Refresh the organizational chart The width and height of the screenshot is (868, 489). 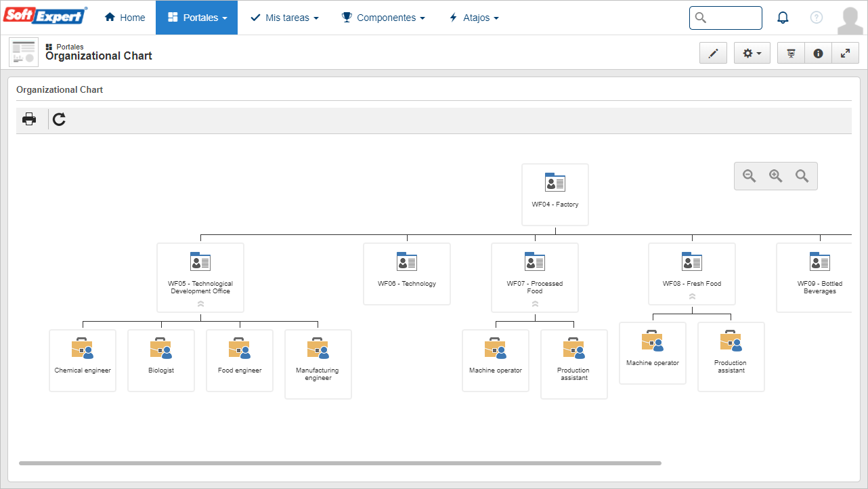(x=60, y=120)
